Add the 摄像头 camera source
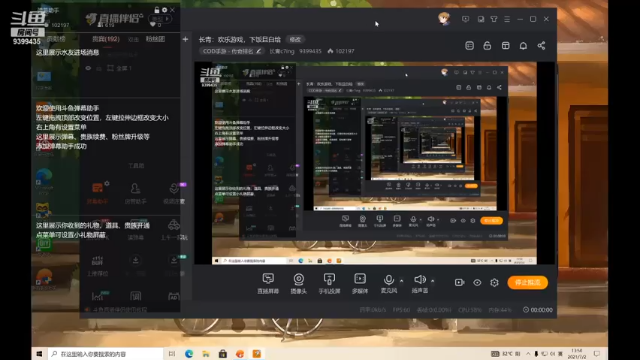 (x=298, y=283)
